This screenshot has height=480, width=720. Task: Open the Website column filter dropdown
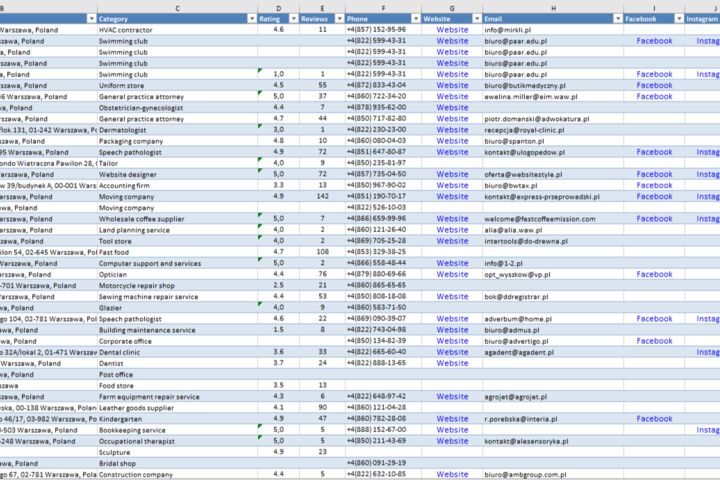pyautogui.click(x=477, y=19)
